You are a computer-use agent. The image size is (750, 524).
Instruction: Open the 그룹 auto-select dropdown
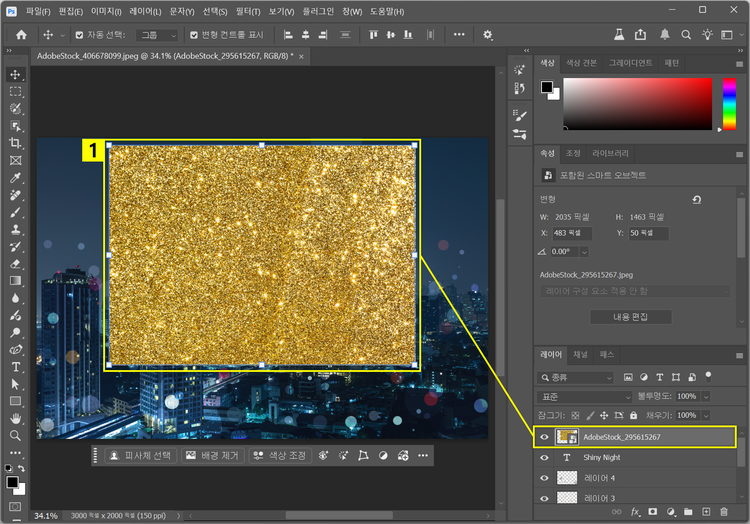tap(158, 34)
